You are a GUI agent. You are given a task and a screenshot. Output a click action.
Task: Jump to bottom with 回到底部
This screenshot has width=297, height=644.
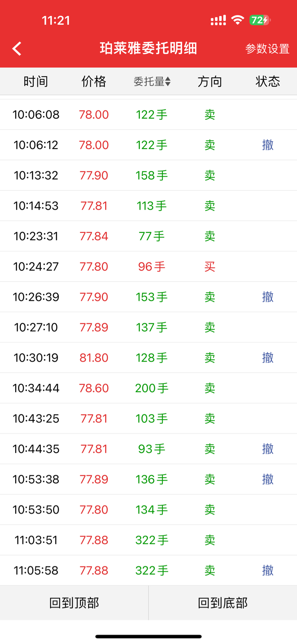click(223, 603)
